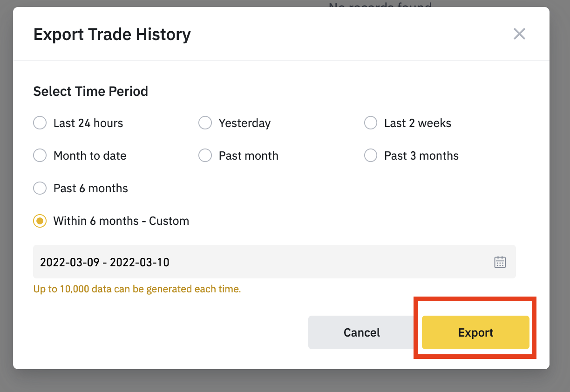
Task: Click the 'Past 3 months' label text
Action: pyautogui.click(x=421, y=155)
